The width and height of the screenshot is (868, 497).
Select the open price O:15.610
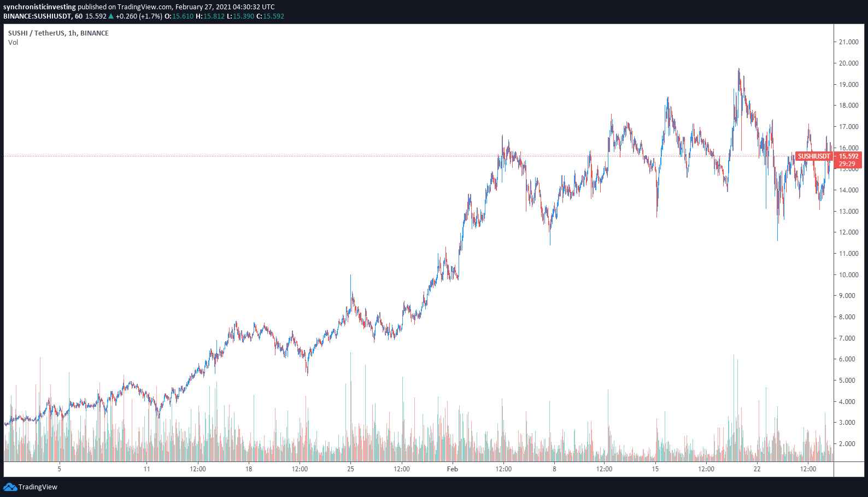179,16
